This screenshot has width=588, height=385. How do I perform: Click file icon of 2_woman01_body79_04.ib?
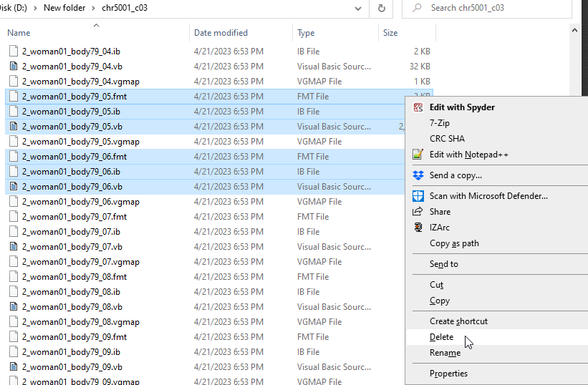(14, 52)
